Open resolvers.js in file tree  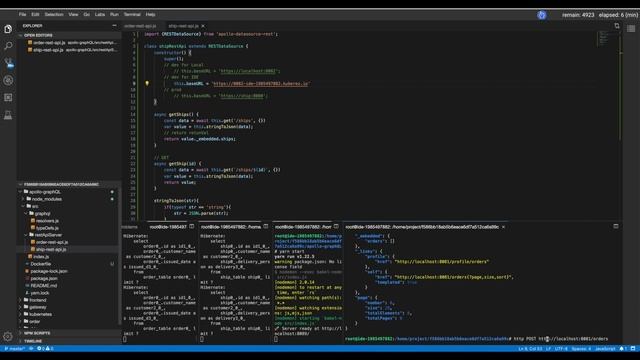47,221
